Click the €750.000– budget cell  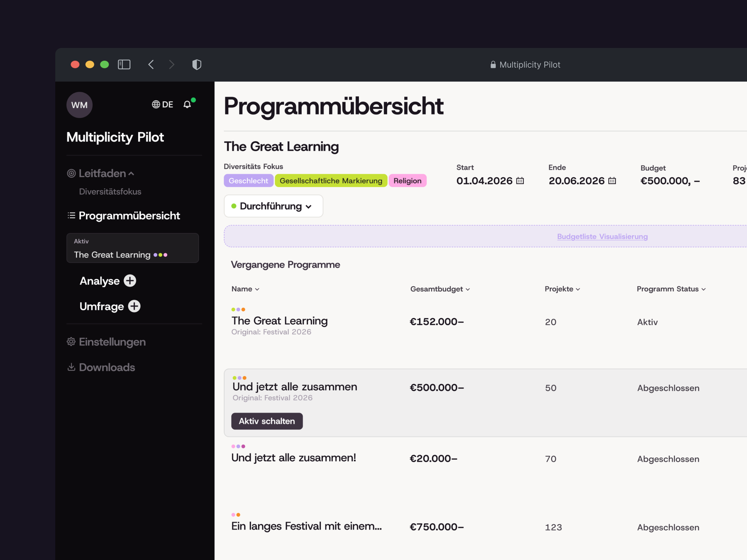(437, 527)
